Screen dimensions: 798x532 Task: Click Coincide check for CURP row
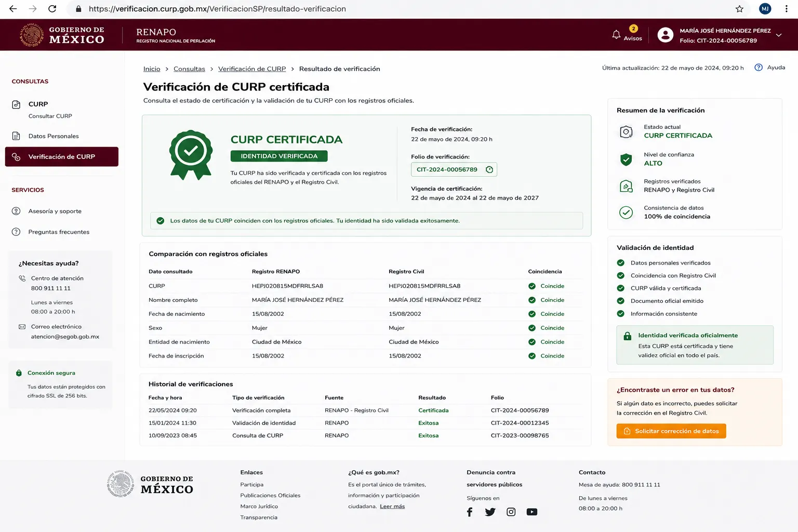tap(532, 286)
